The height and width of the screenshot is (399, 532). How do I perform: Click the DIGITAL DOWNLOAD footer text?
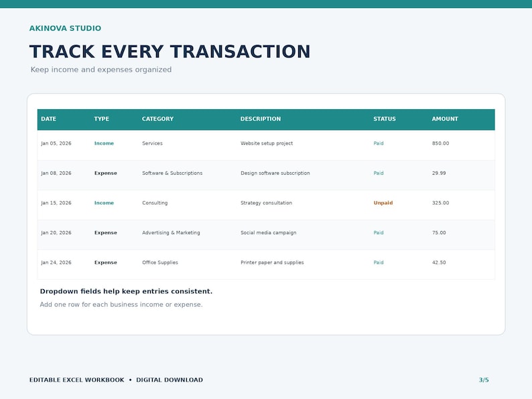pos(170,380)
